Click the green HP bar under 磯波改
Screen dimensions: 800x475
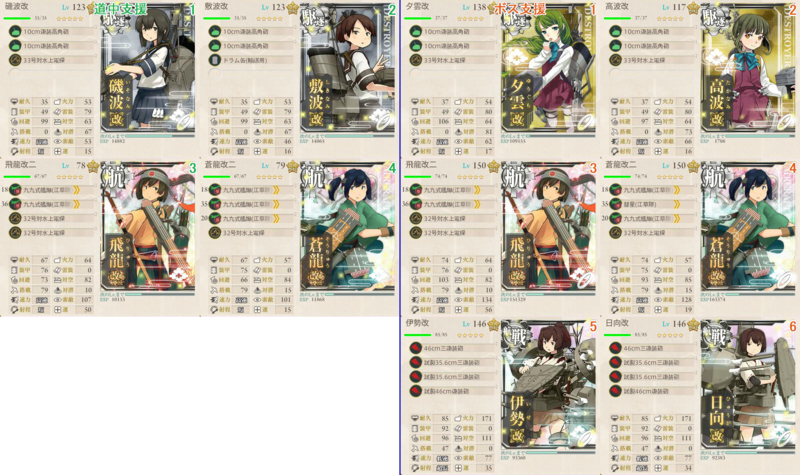coord(17,18)
